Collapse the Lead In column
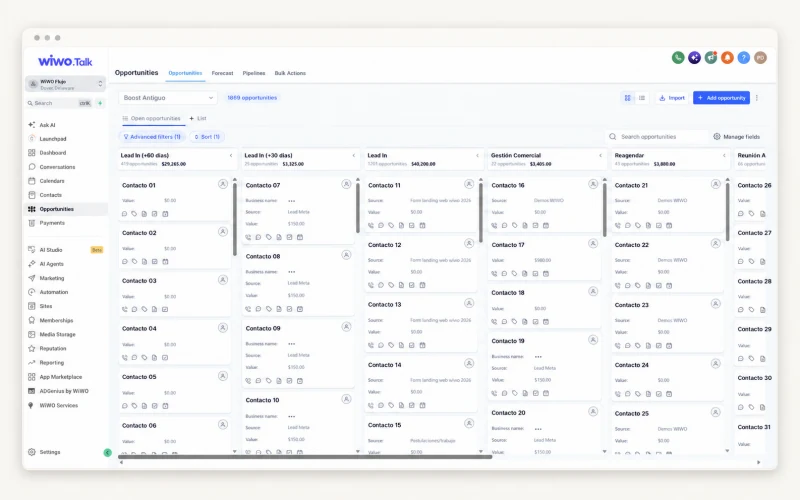Image resolution: width=800 pixels, height=500 pixels. (478, 156)
